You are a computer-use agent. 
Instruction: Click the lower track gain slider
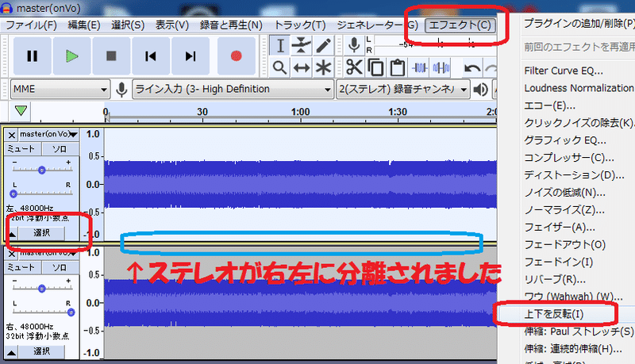click(x=42, y=289)
